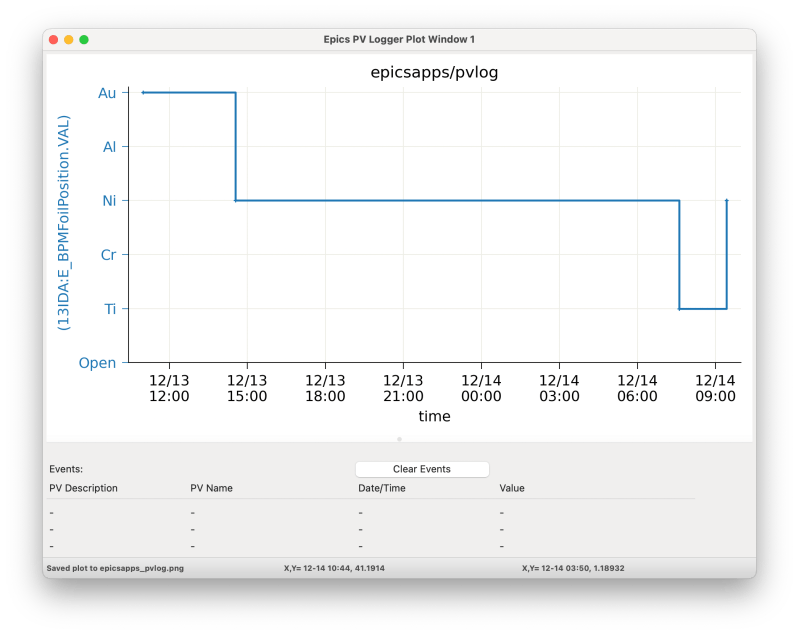The height and width of the screenshot is (635, 799).
Task: Click the 12/13 18:00 time tick label
Action: coord(325,388)
